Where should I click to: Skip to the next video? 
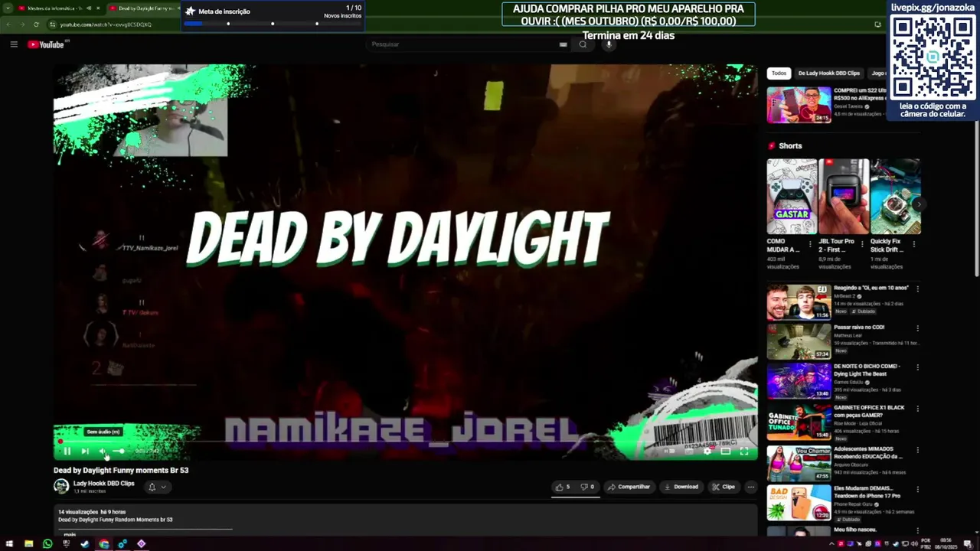click(x=85, y=451)
